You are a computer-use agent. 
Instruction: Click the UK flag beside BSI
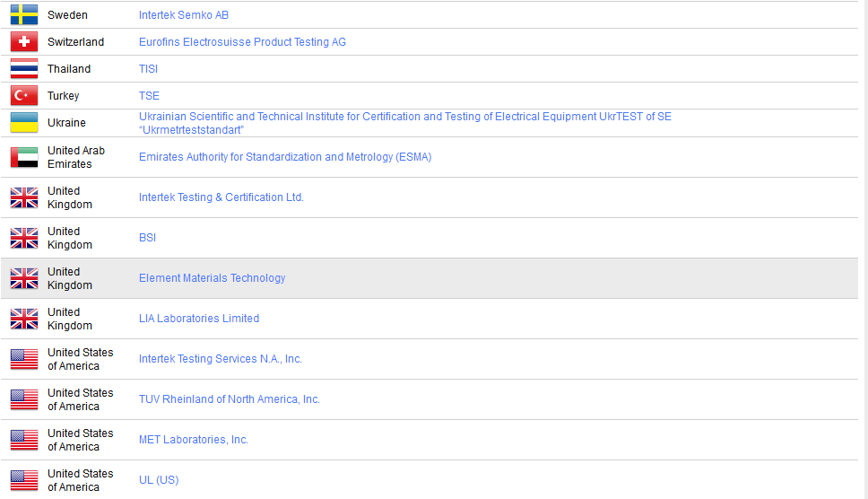pos(24,238)
